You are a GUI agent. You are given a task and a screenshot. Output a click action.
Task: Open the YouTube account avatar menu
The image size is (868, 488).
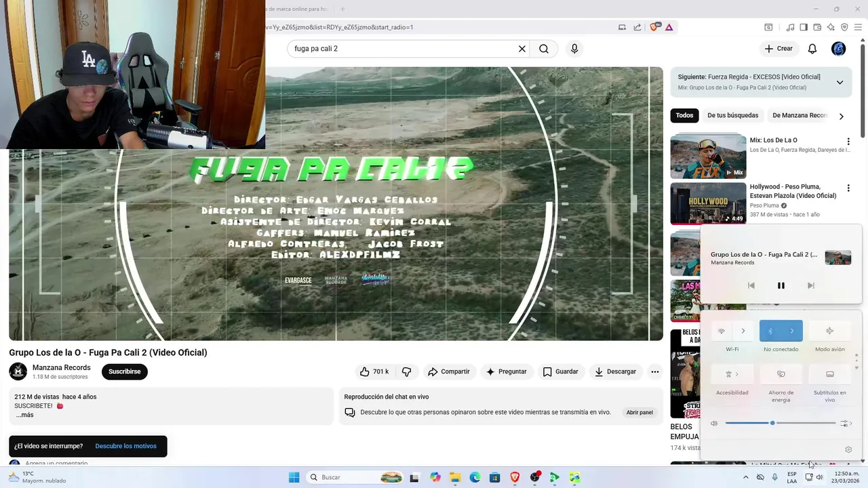pos(839,49)
